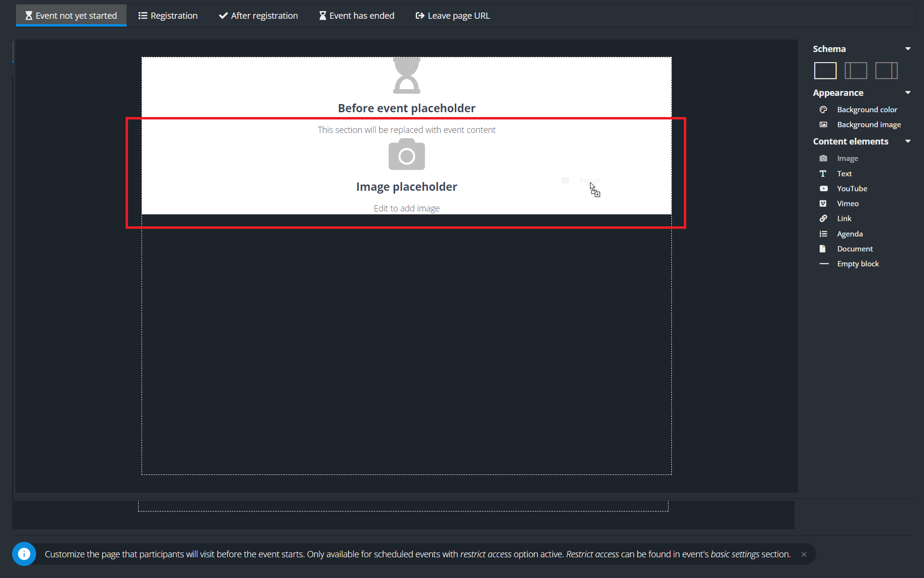Image resolution: width=924 pixels, height=578 pixels.
Task: Click the Image content element camera icon
Action: pyautogui.click(x=823, y=158)
